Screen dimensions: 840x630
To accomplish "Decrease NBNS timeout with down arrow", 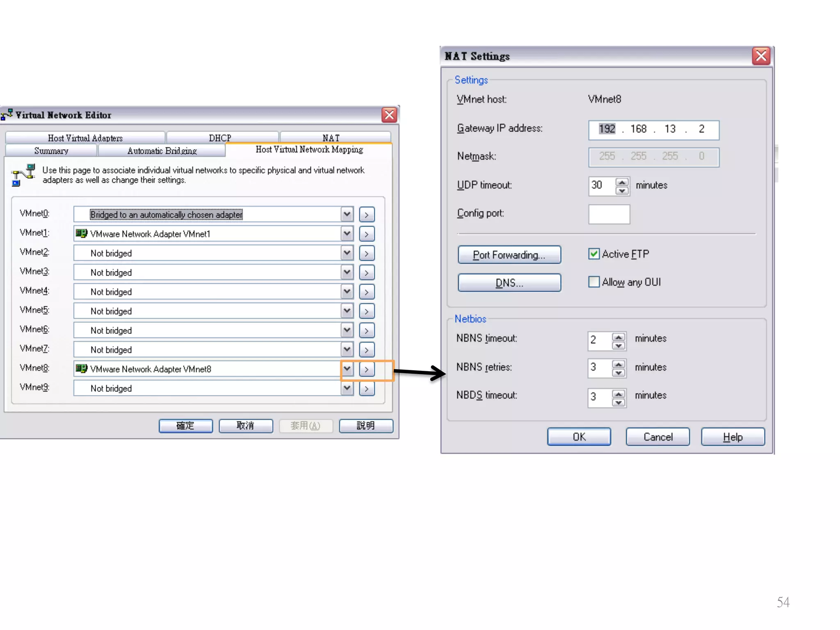I will click(x=619, y=345).
